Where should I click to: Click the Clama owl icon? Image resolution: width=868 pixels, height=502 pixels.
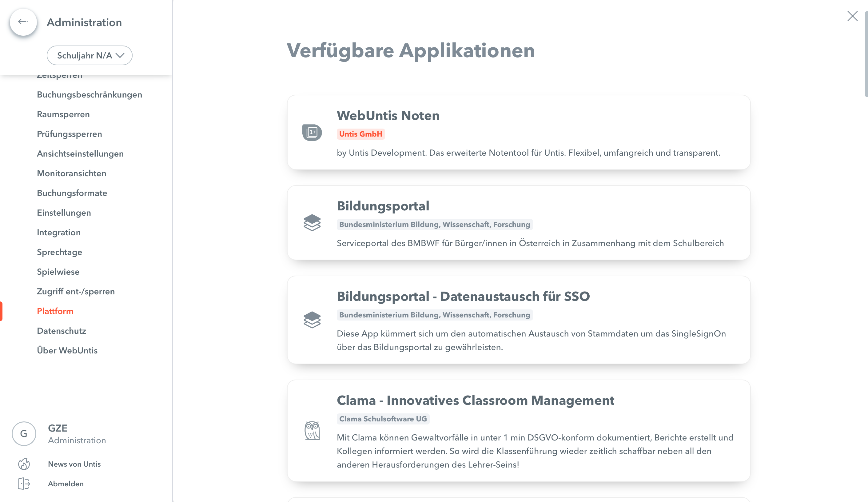tap(312, 431)
